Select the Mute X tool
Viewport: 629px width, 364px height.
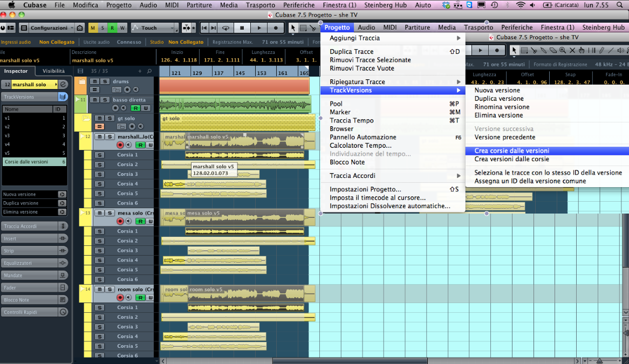tap(572, 51)
